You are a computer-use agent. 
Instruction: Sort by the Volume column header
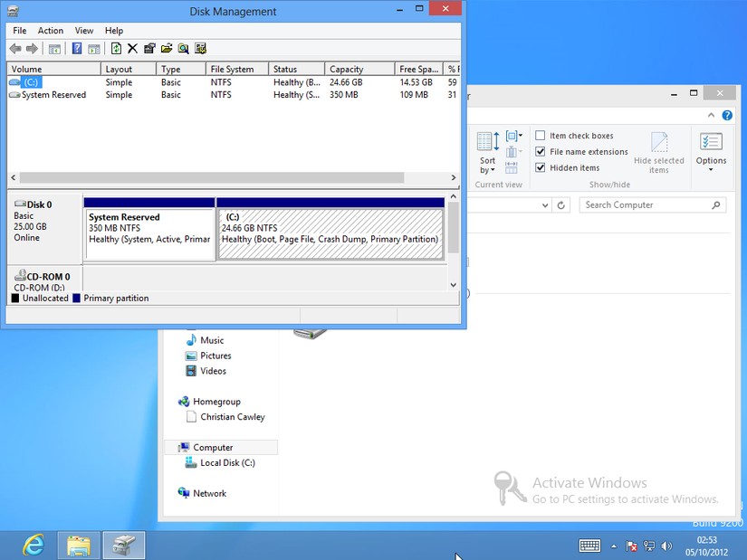53,69
